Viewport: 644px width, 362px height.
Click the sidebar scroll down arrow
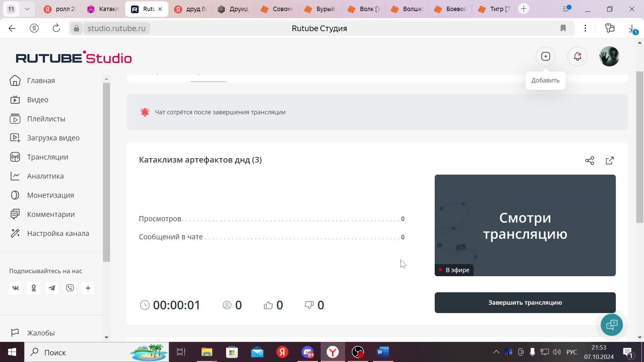[x=106, y=337]
